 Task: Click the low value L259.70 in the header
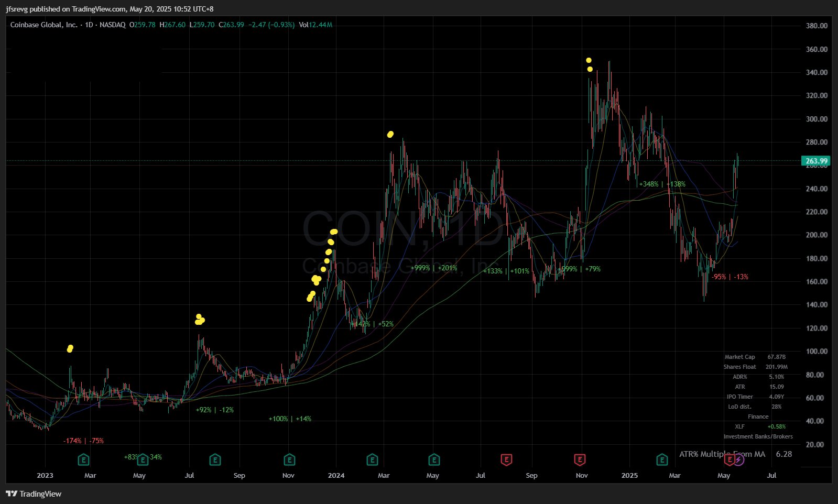pyautogui.click(x=202, y=25)
